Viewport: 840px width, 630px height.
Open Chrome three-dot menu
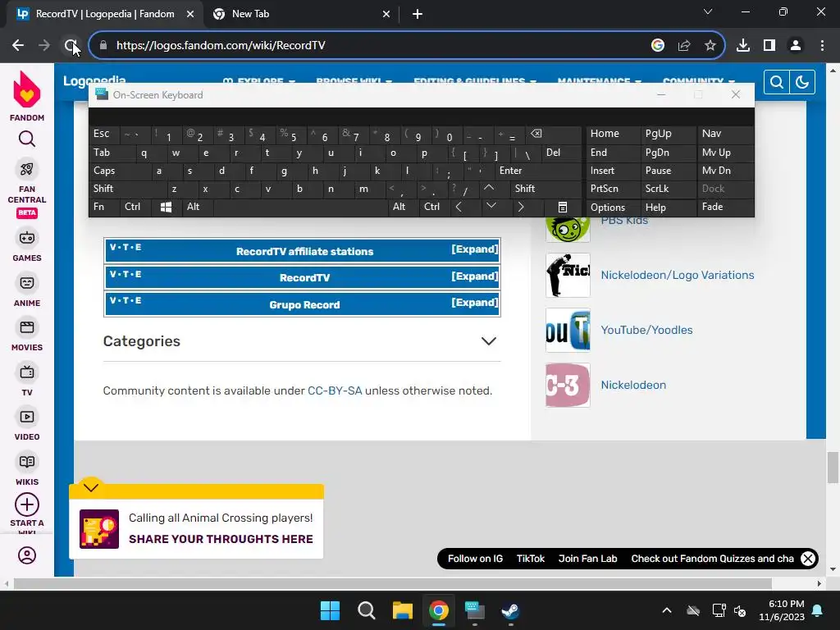pyautogui.click(x=822, y=46)
